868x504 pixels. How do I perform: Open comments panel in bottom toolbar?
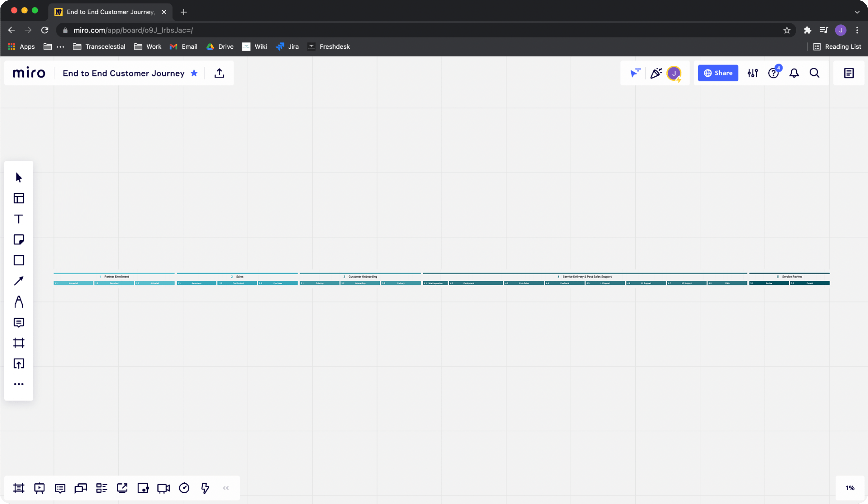[60, 488]
